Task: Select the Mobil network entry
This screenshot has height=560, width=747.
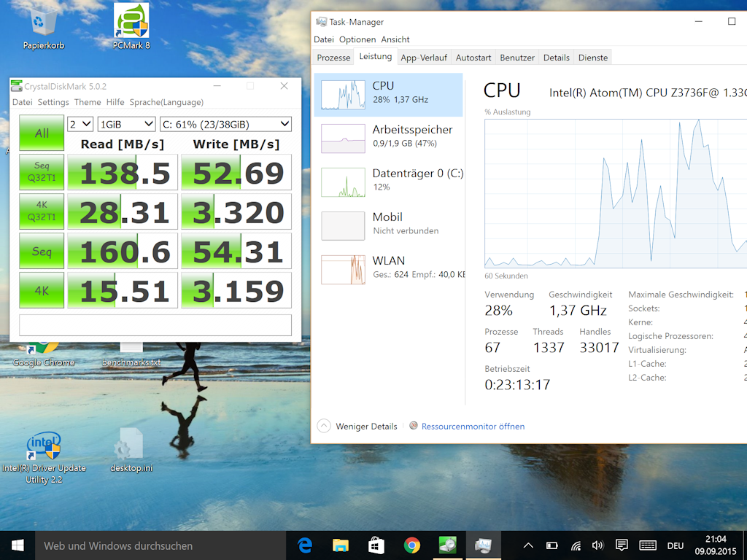Action: tap(388, 226)
